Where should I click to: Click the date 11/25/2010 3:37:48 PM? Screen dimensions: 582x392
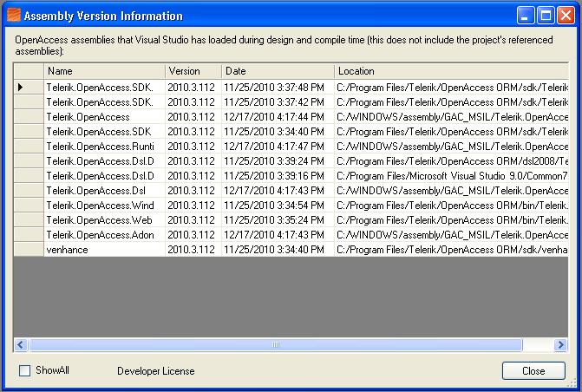(278, 88)
